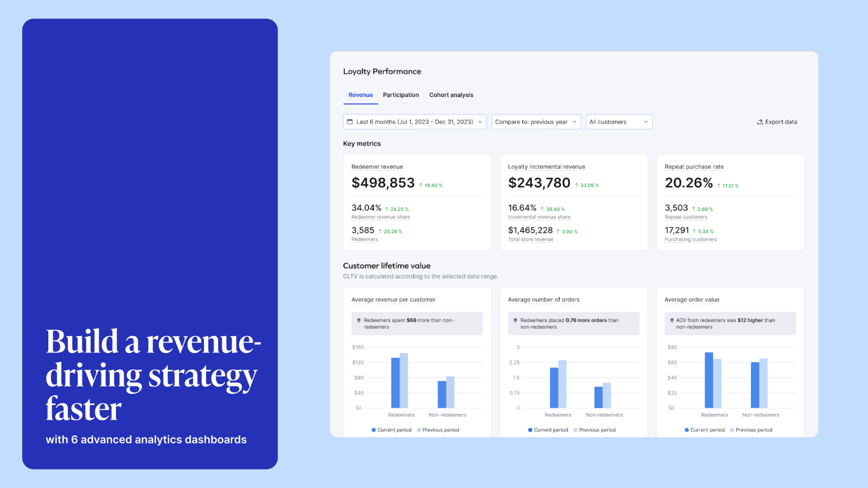Image resolution: width=868 pixels, height=488 pixels.
Task: Open the All customers filter dropdown
Action: pos(618,122)
